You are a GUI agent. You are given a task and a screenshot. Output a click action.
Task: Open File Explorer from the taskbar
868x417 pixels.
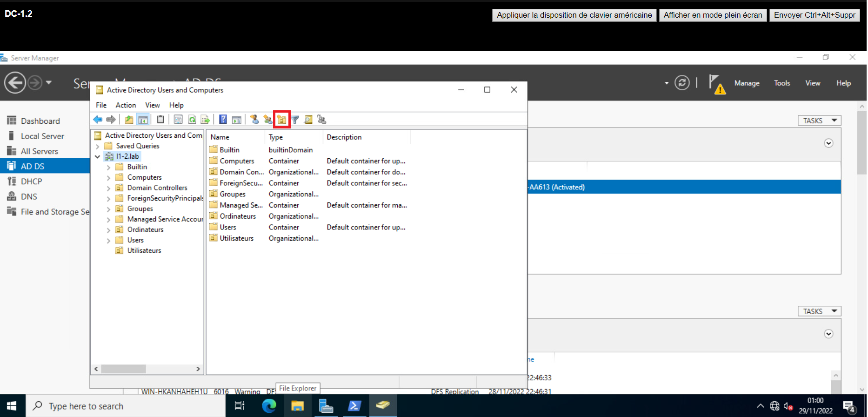(x=297, y=406)
